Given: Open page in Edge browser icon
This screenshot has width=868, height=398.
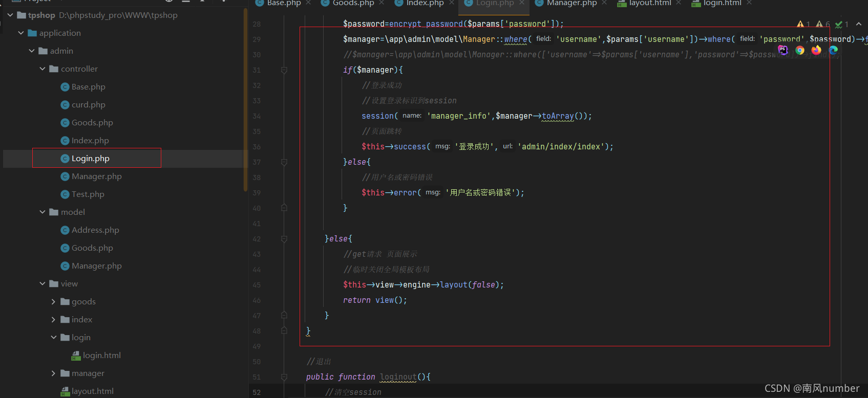Looking at the screenshot, I should coord(833,50).
